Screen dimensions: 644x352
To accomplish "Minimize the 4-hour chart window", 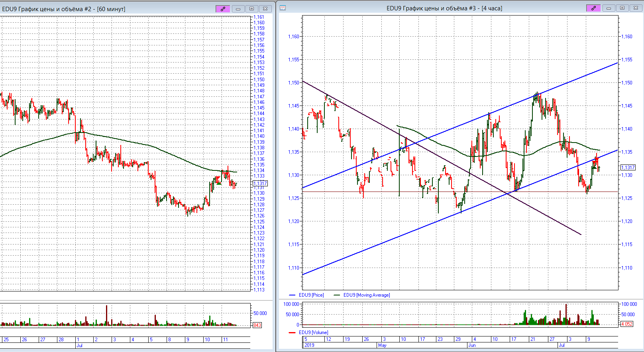I will tap(609, 8).
